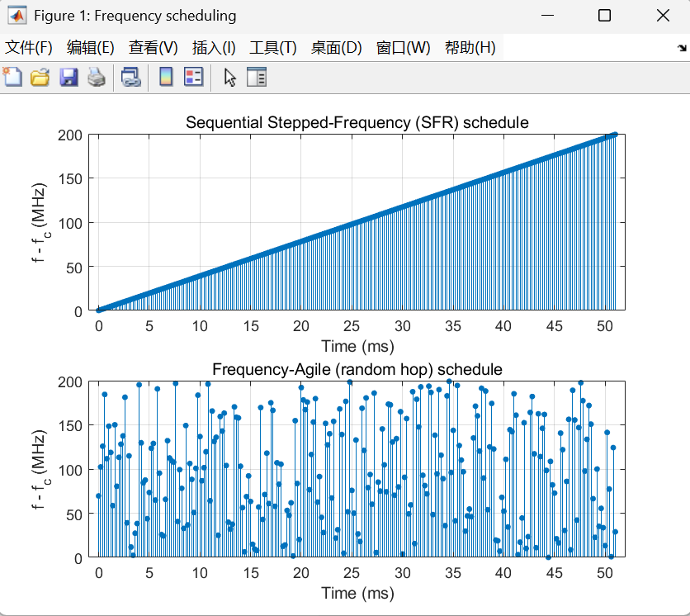The image size is (690, 616).
Task: Open the 帮助(H) menu
Action: [470, 48]
